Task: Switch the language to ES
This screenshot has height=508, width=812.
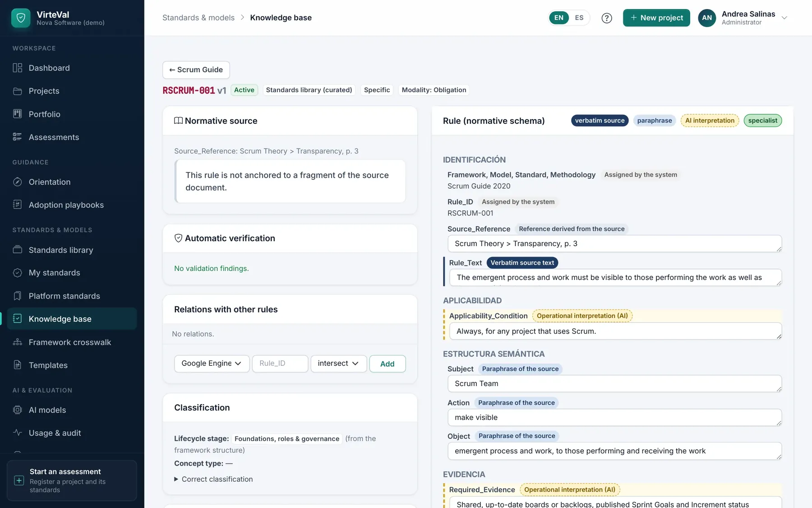Action: tap(579, 18)
